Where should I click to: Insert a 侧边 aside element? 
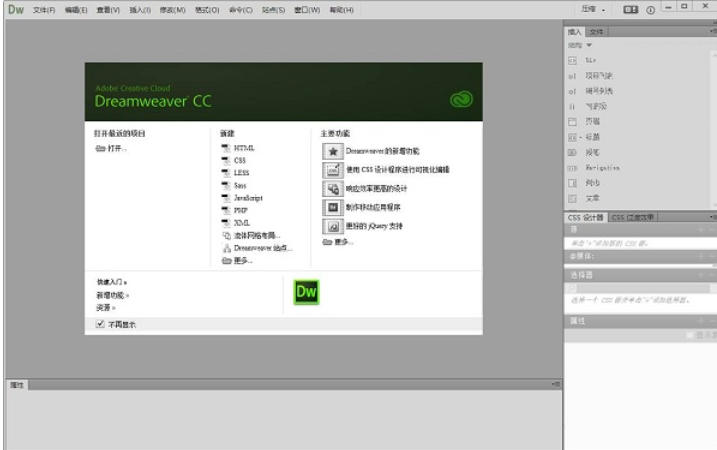[583, 183]
